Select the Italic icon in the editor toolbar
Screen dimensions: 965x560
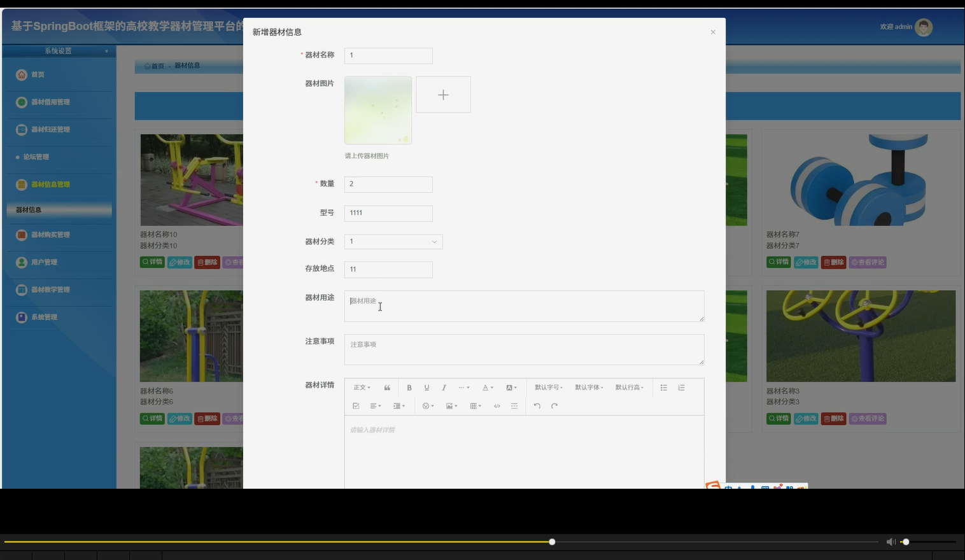tap(444, 387)
